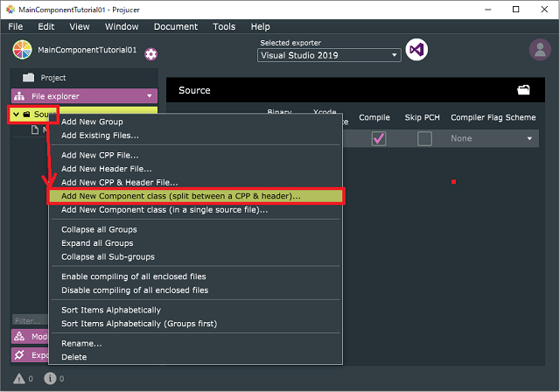Choose Add New Header File...

click(195, 169)
